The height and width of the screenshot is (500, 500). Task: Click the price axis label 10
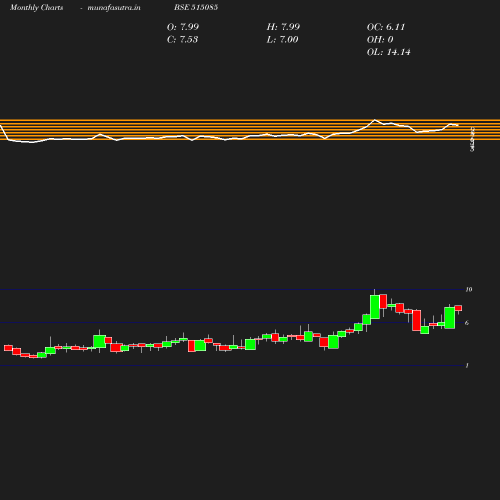pyautogui.click(x=469, y=289)
